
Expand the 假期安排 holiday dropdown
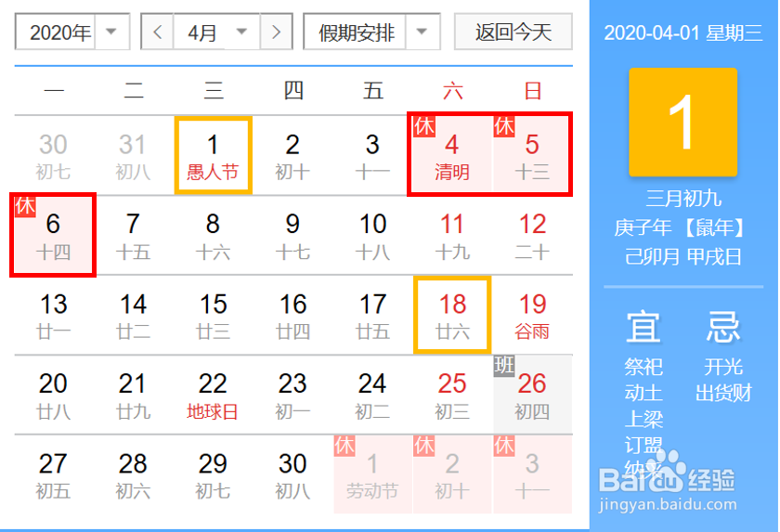[x=371, y=32]
